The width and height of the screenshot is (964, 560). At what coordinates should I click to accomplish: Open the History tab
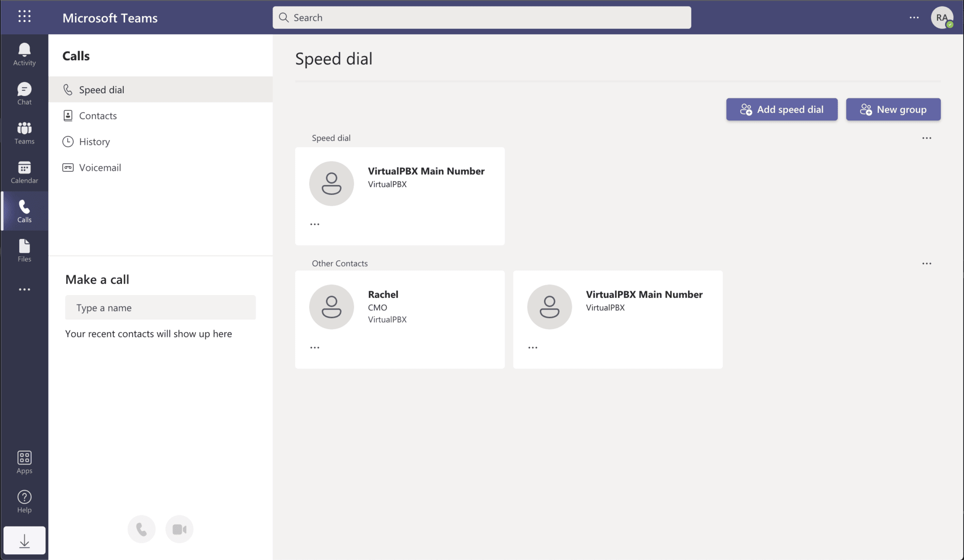pyautogui.click(x=94, y=141)
